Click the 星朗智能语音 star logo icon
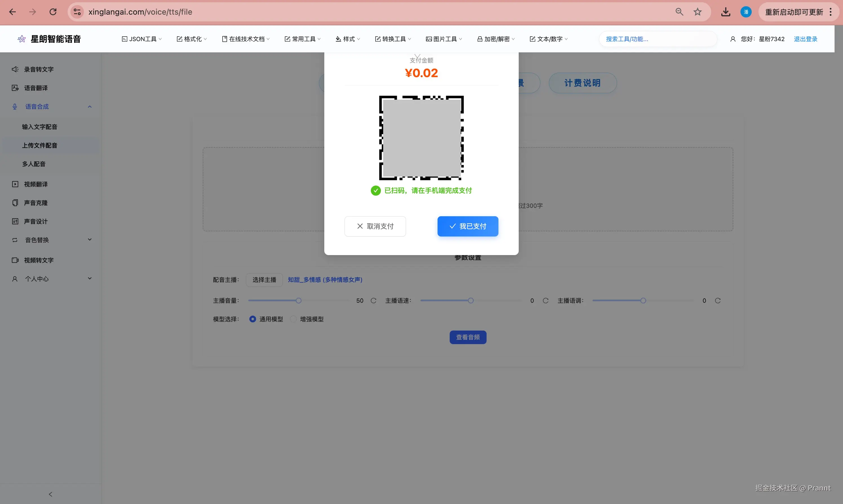The width and height of the screenshot is (843, 504). click(x=22, y=39)
